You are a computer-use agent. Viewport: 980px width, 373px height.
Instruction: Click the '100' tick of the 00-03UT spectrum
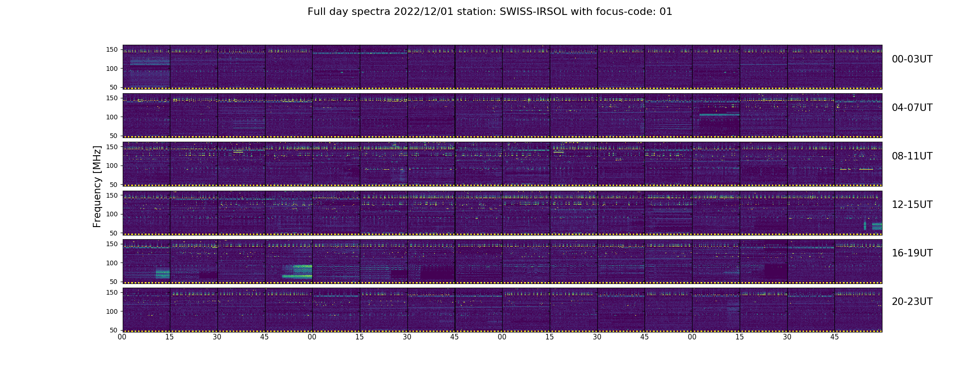(x=112, y=69)
